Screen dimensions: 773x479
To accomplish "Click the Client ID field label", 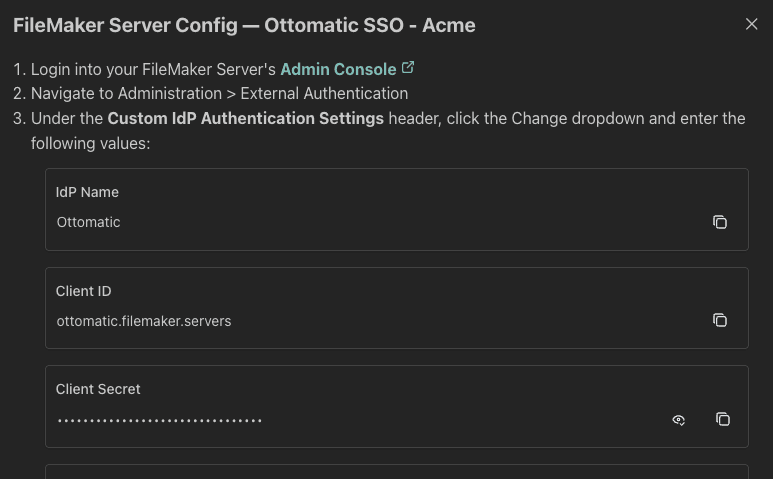I will (x=83, y=291).
